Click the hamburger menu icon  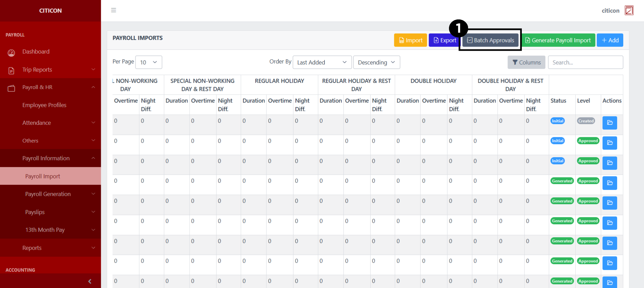(x=114, y=10)
